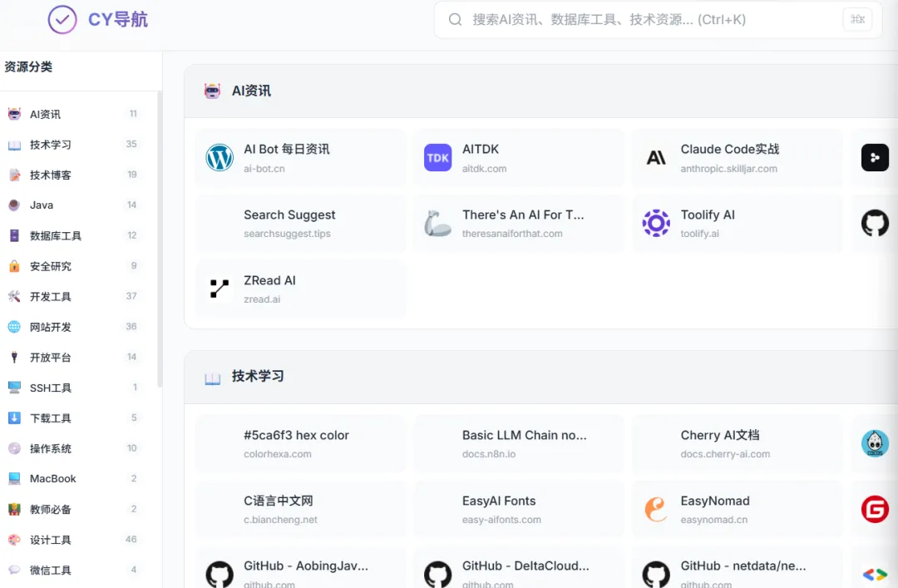
Task: Click the 开放平台 plug icon in sidebar
Action: (14, 357)
